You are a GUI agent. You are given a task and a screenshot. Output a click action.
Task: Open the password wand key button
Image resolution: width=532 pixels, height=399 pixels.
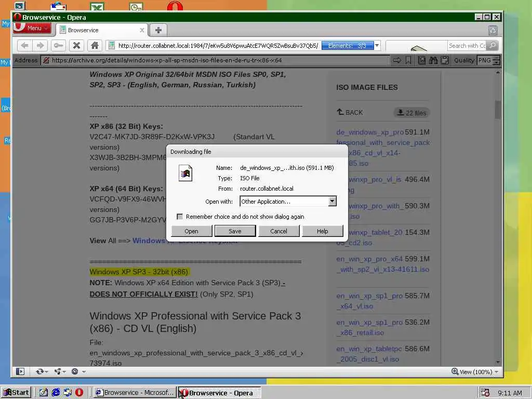[58, 46]
